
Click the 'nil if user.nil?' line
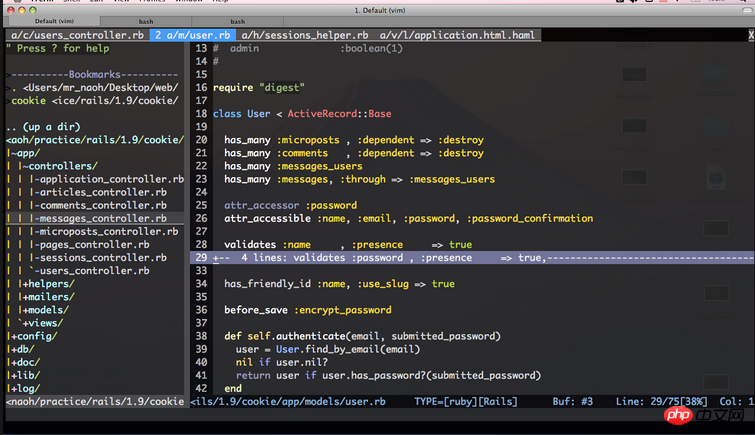coord(282,362)
